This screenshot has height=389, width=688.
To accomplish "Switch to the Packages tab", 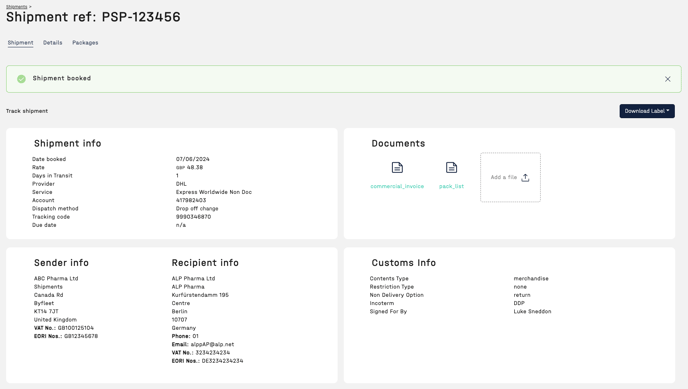I will point(85,43).
